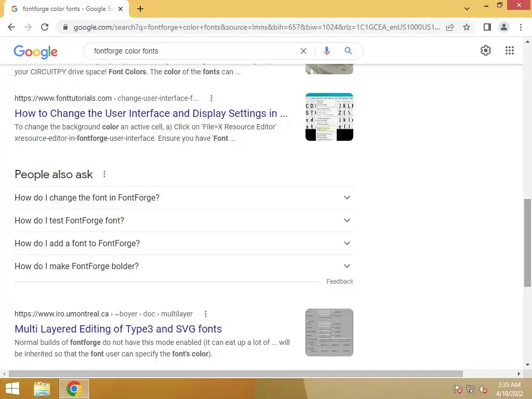Open File Explorer from the taskbar

42,389
